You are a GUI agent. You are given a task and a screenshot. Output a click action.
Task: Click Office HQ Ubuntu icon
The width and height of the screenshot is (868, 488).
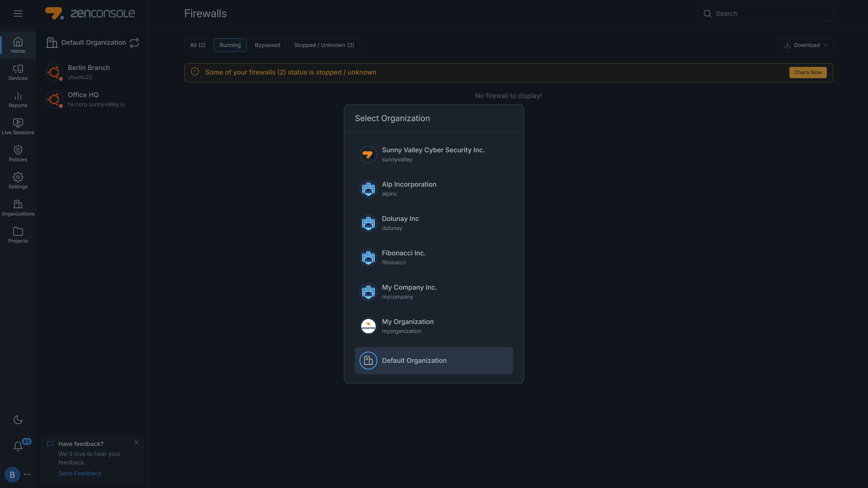[x=54, y=99]
